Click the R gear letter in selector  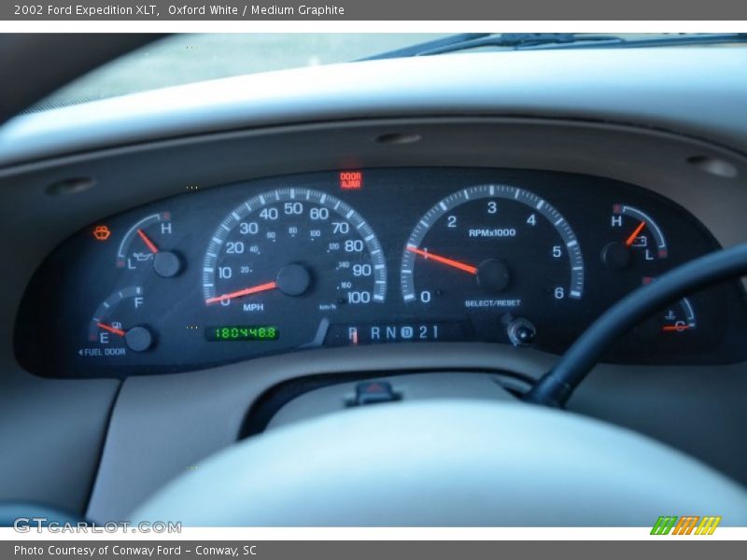pyautogui.click(x=375, y=333)
